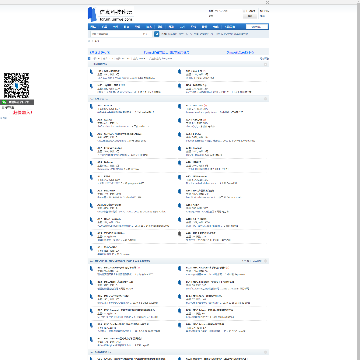Click the blue search button icon
This screenshot has height=360, width=360.
click(157, 34)
